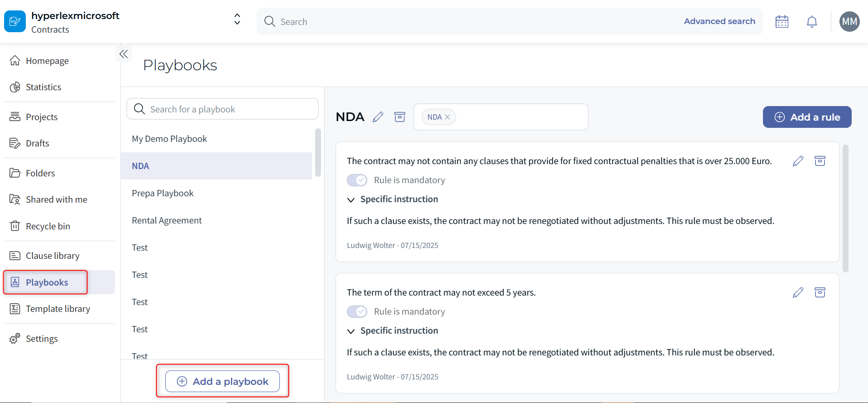Viewport: 868px width, 403px height.
Task: Click the notifications bell icon
Action: [x=812, y=22]
